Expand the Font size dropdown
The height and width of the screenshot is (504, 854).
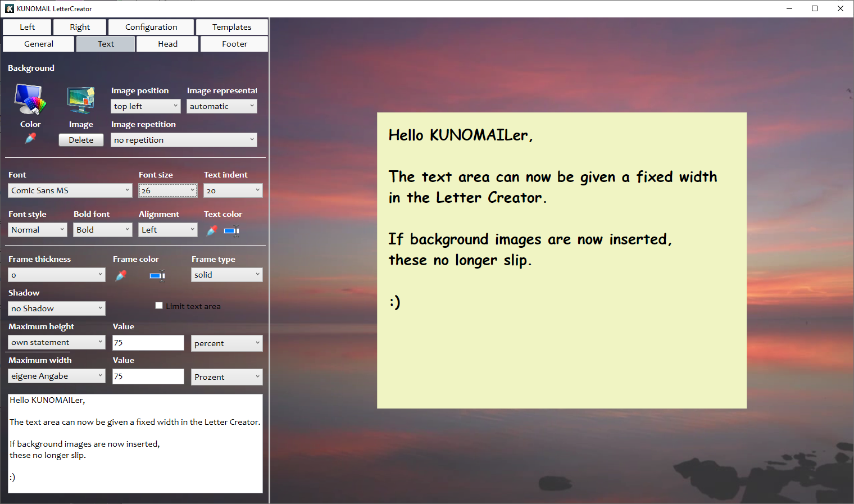tap(168, 190)
